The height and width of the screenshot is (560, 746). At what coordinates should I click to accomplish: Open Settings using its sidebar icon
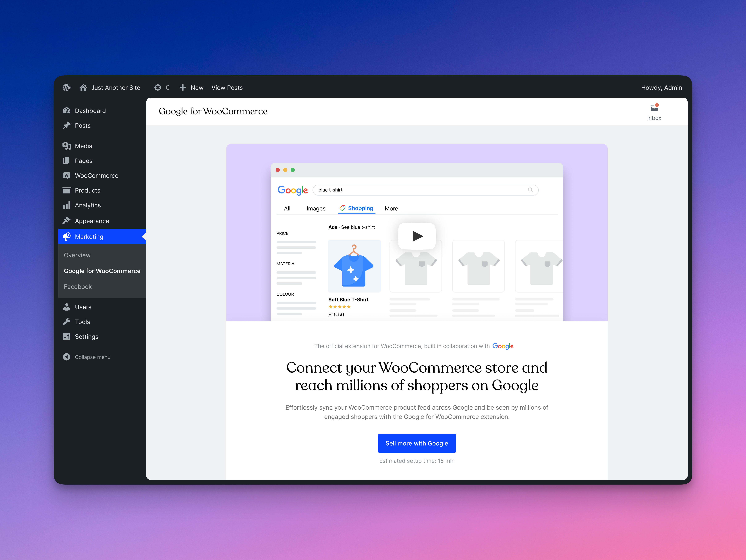click(x=67, y=336)
